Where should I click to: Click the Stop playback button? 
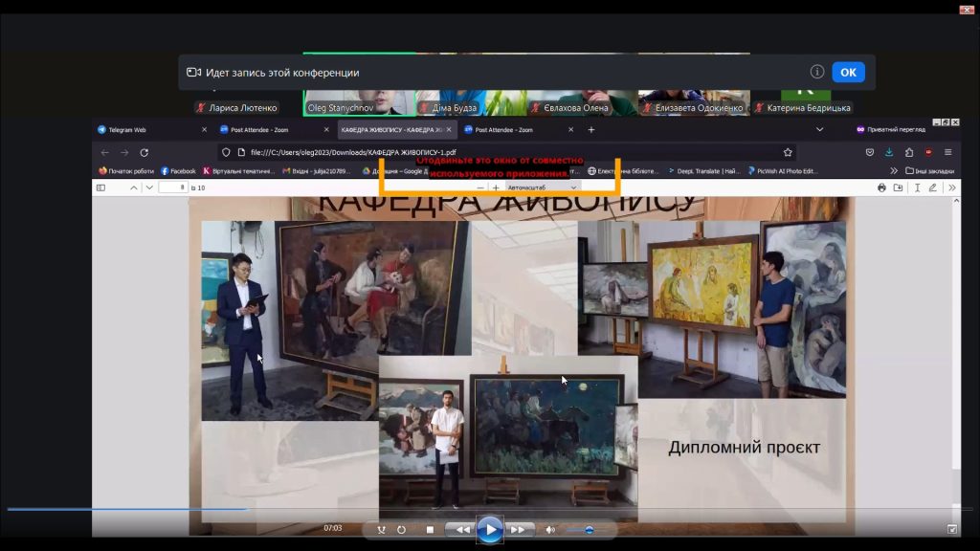coord(430,529)
